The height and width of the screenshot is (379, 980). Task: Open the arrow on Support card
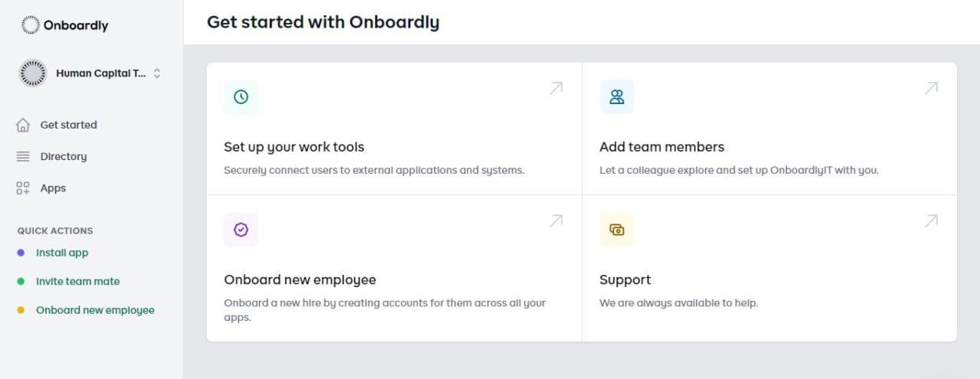click(x=931, y=221)
